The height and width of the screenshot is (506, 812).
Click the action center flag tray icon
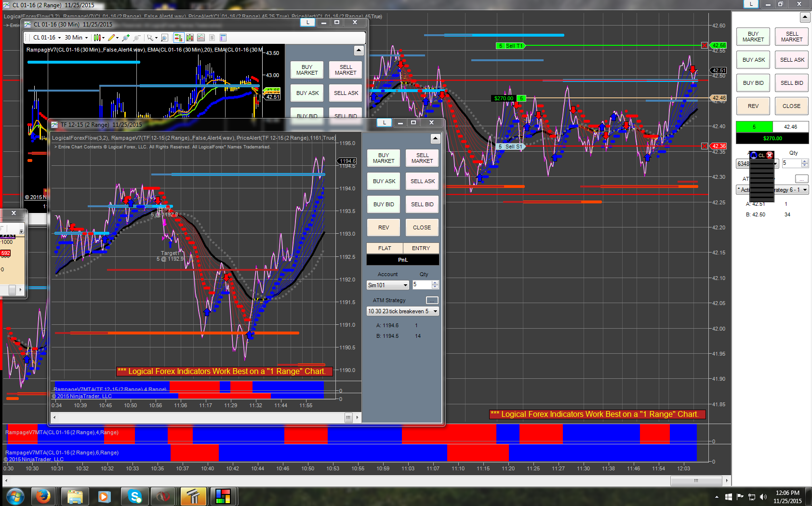[x=740, y=497]
